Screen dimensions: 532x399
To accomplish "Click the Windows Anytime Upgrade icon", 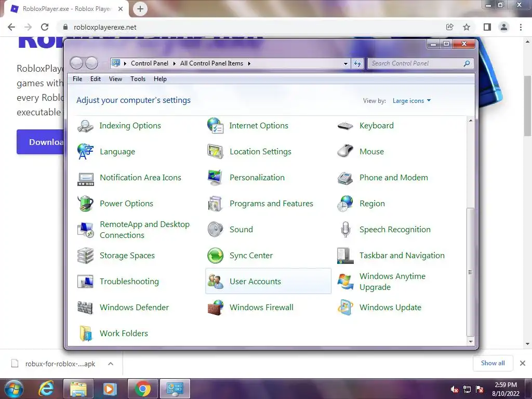I will pyautogui.click(x=345, y=282).
